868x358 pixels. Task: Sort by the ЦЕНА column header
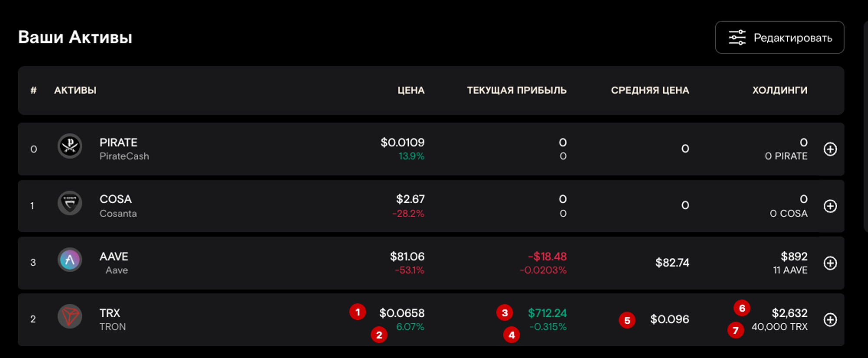click(x=411, y=90)
